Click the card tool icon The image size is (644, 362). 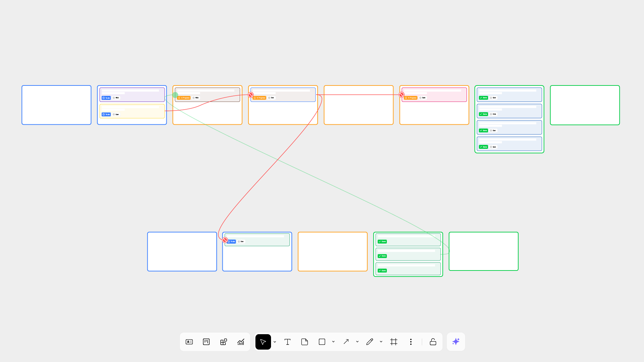pyautogui.click(x=189, y=342)
